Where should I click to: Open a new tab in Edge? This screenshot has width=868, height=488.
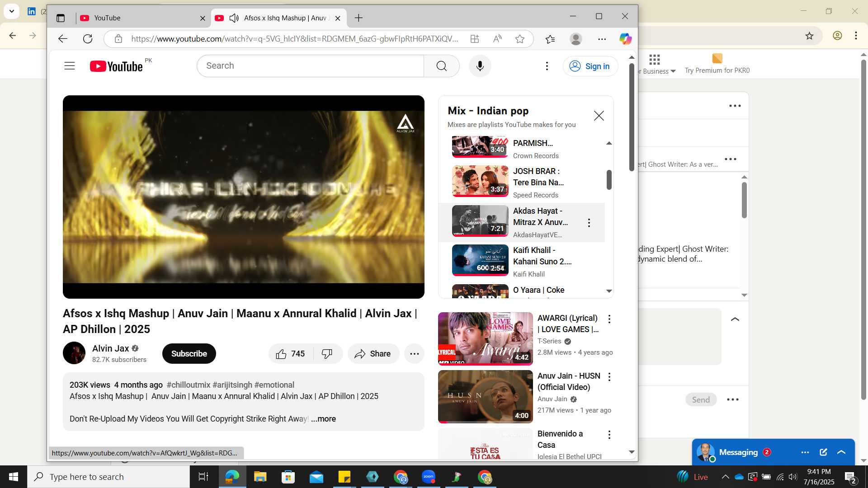coord(359,18)
